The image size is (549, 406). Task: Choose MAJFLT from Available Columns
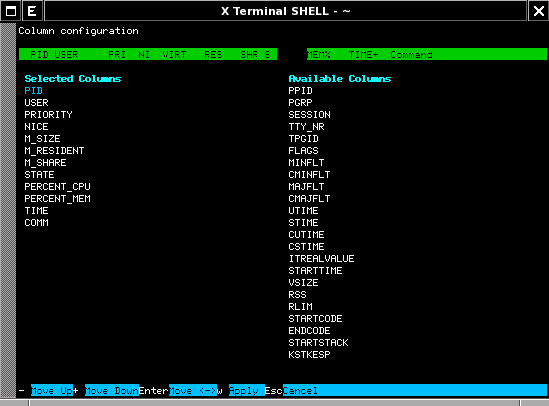coord(306,187)
